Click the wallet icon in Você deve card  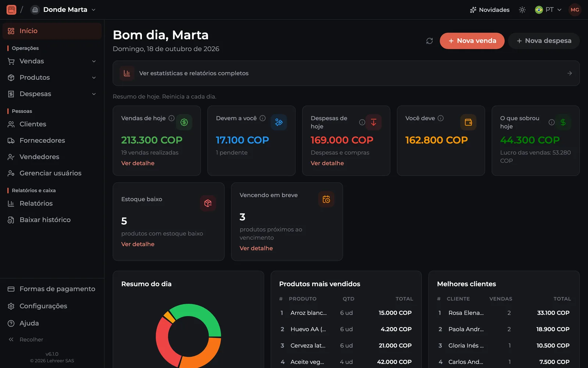point(468,122)
